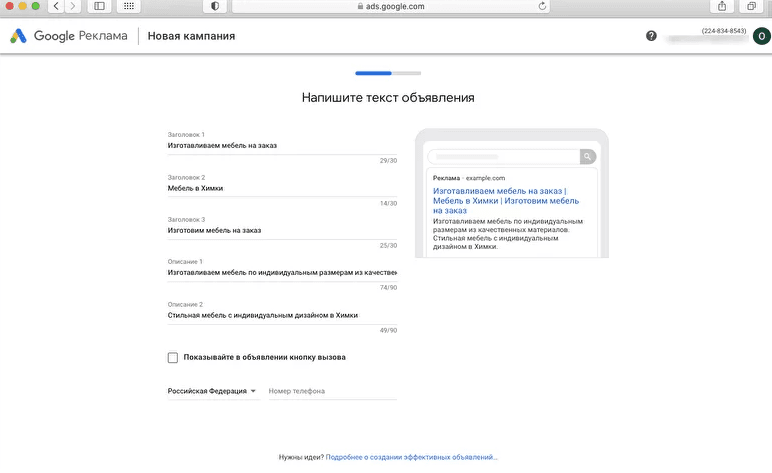
Task: Click the Нужны идеи? text
Action: click(x=301, y=457)
